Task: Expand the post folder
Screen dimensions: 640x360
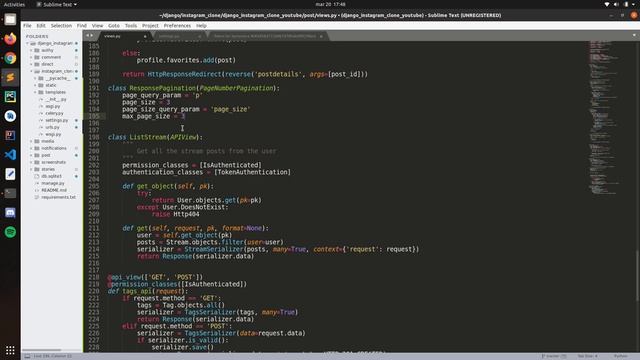Action: (x=31, y=155)
